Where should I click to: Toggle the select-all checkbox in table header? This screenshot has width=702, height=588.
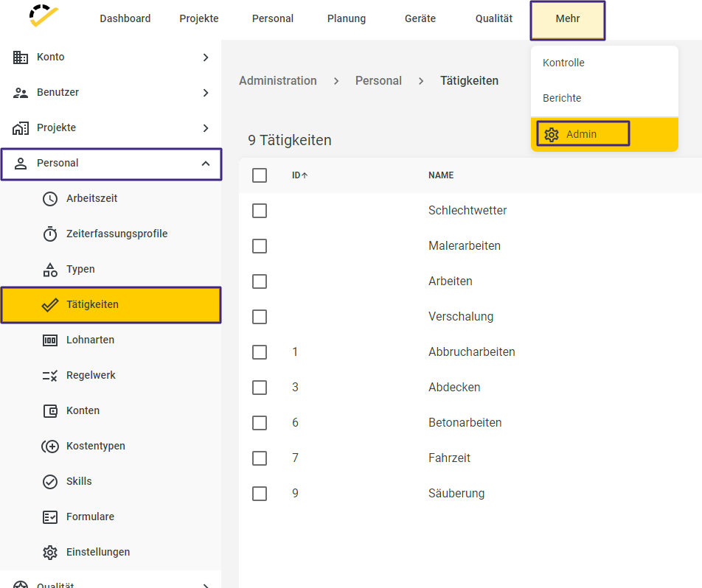coord(260,175)
